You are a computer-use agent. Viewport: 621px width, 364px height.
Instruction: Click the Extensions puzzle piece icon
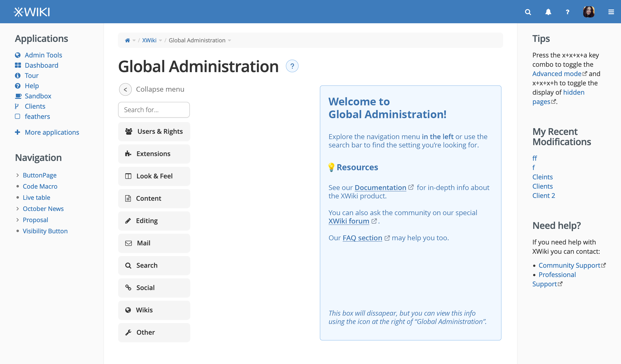pos(128,154)
